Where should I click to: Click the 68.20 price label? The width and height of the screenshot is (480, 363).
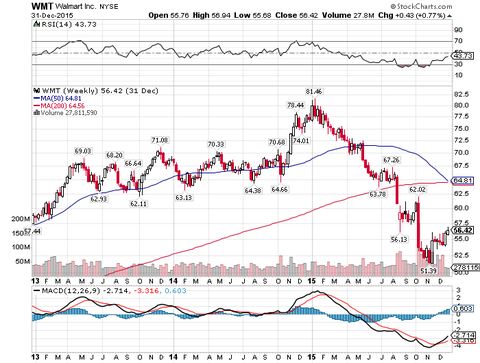(x=114, y=155)
